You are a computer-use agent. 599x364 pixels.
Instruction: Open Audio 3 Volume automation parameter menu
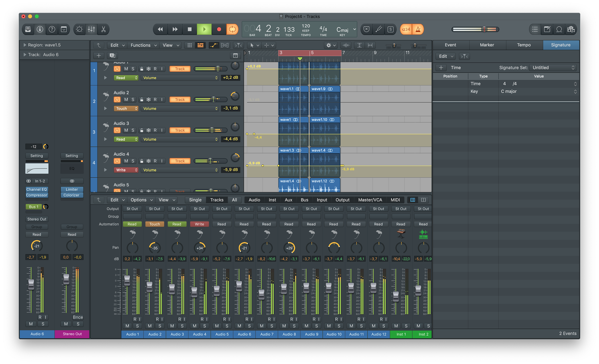pos(180,139)
